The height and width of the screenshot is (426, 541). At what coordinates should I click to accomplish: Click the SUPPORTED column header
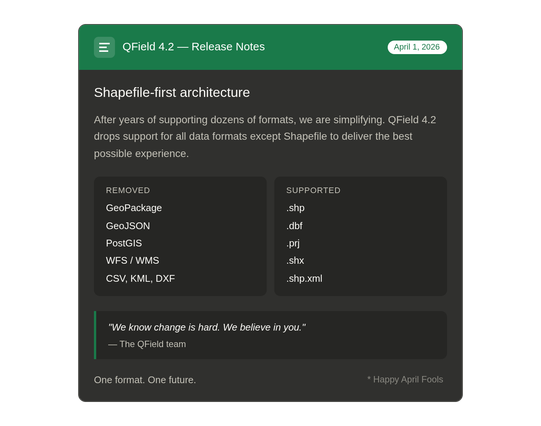click(313, 190)
